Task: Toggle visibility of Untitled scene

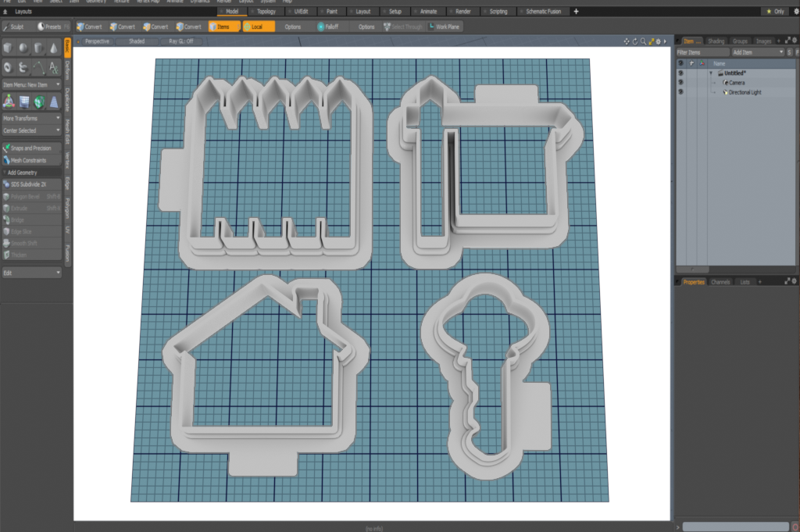Action: pos(680,73)
